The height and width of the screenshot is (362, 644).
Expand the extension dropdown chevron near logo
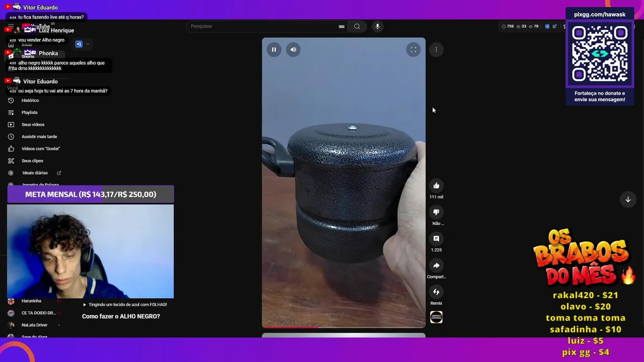(88, 44)
